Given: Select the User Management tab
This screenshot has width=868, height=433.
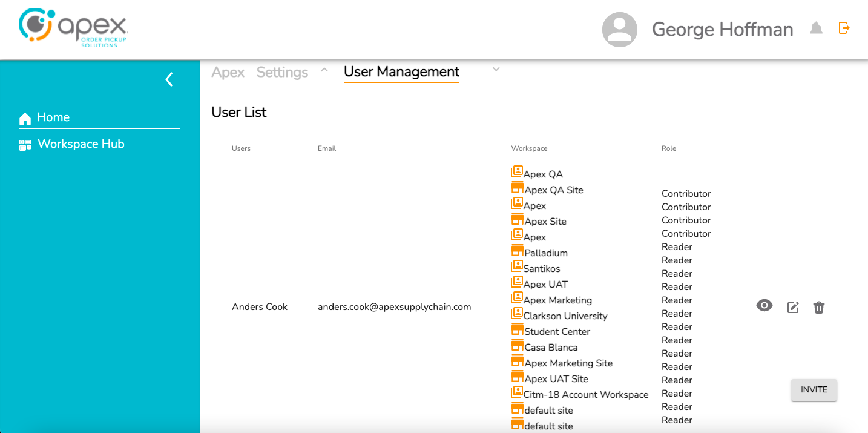Looking at the screenshot, I should coord(401,72).
